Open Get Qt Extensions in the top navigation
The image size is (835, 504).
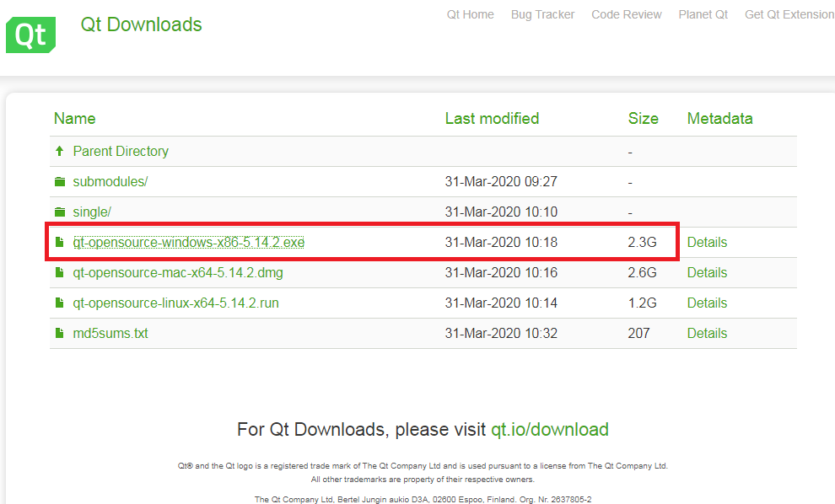coord(789,14)
